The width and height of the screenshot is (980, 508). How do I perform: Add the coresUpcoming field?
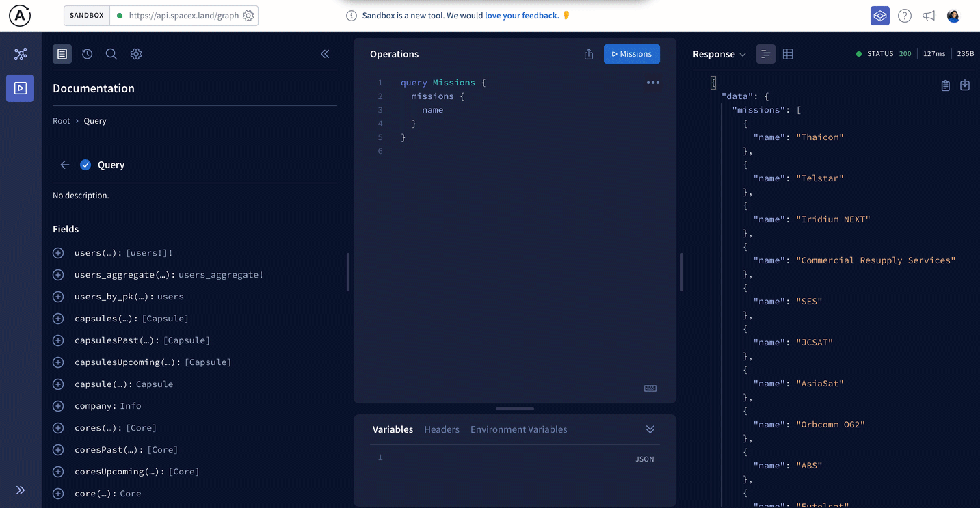click(x=58, y=472)
